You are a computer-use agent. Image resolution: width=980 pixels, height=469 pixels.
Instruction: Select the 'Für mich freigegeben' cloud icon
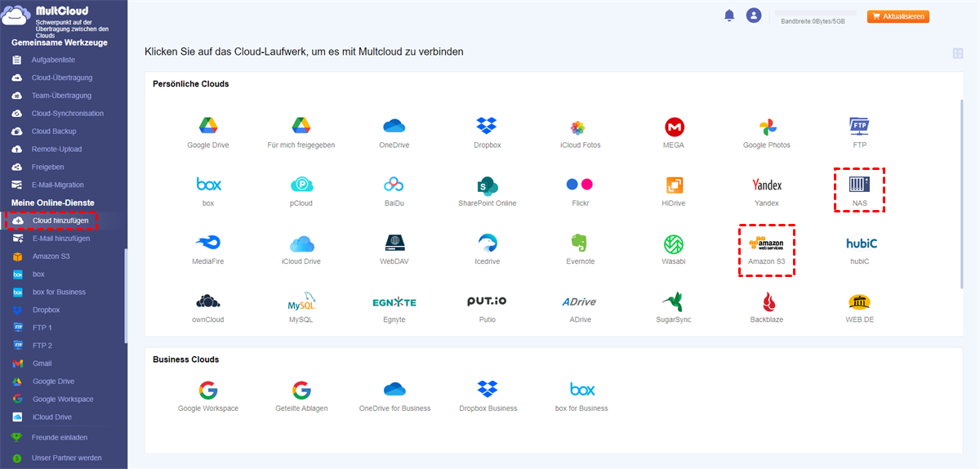[x=301, y=126]
